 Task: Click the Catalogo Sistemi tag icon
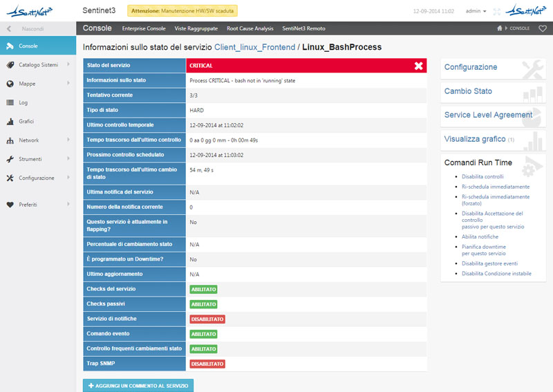tap(10, 65)
